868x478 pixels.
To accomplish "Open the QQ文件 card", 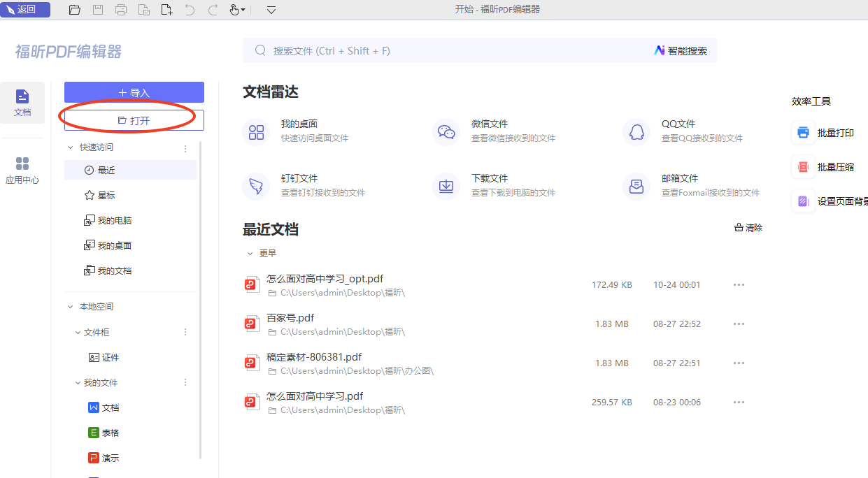I will (x=683, y=131).
